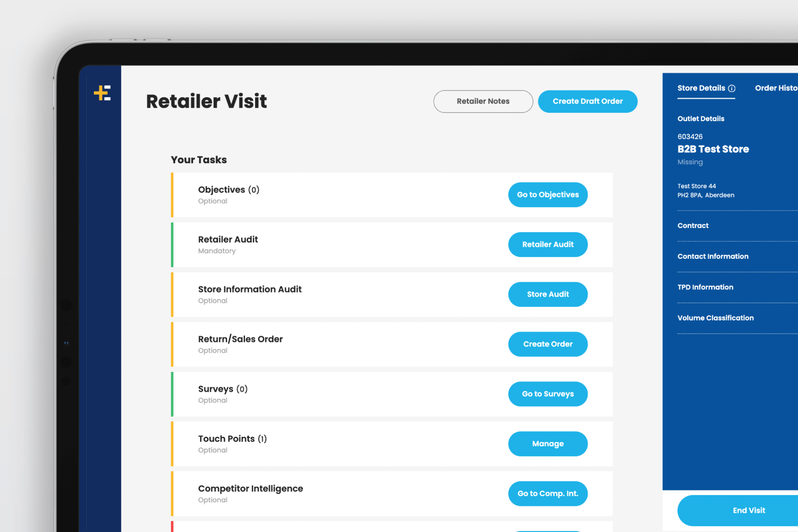Click the info icon beside Store Details
This screenshot has width=798, height=532.
731,88
